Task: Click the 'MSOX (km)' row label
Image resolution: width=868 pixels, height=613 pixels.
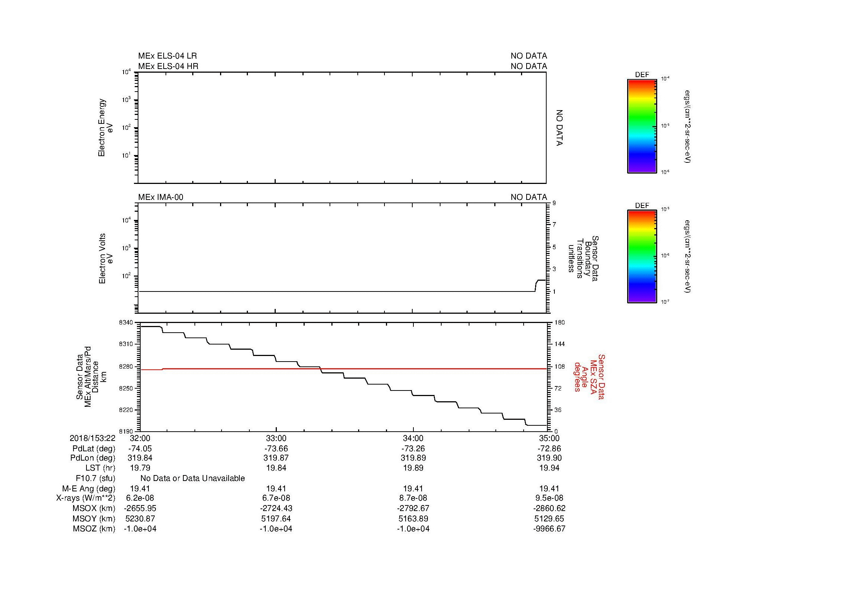Action: [x=94, y=508]
